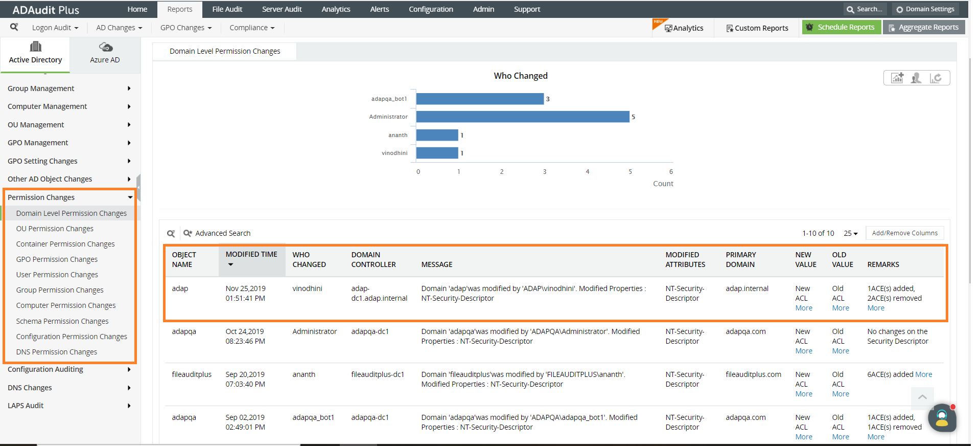
Task: Open the AD Changes dropdown
Action: (x=119, y=28)
